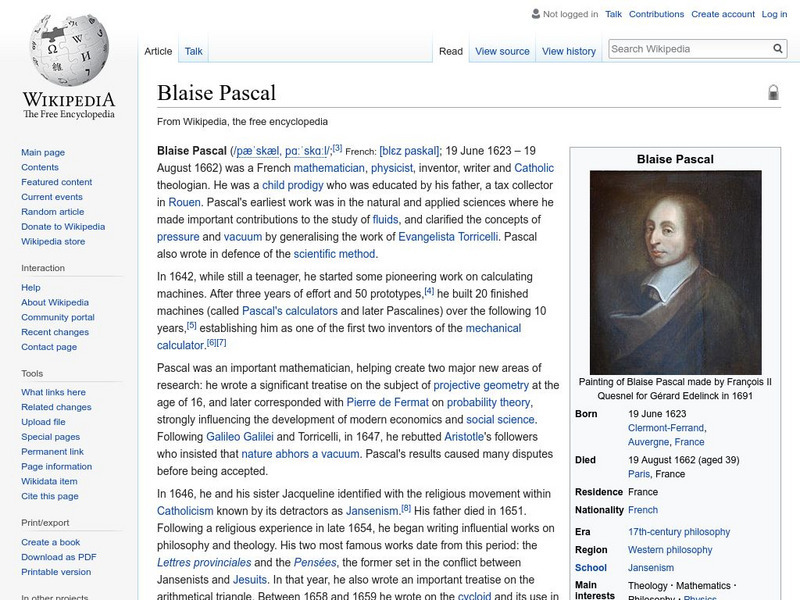The height and width of the screenshot is (600, 800).
Task: Follow the 17th-century philosophy infobox link
Action: click(679, 532)
